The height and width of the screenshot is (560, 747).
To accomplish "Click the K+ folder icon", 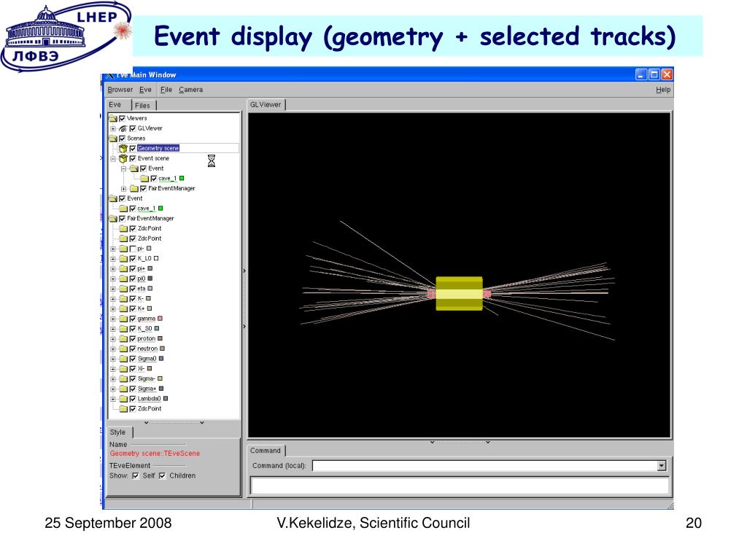I will point(123,308).
